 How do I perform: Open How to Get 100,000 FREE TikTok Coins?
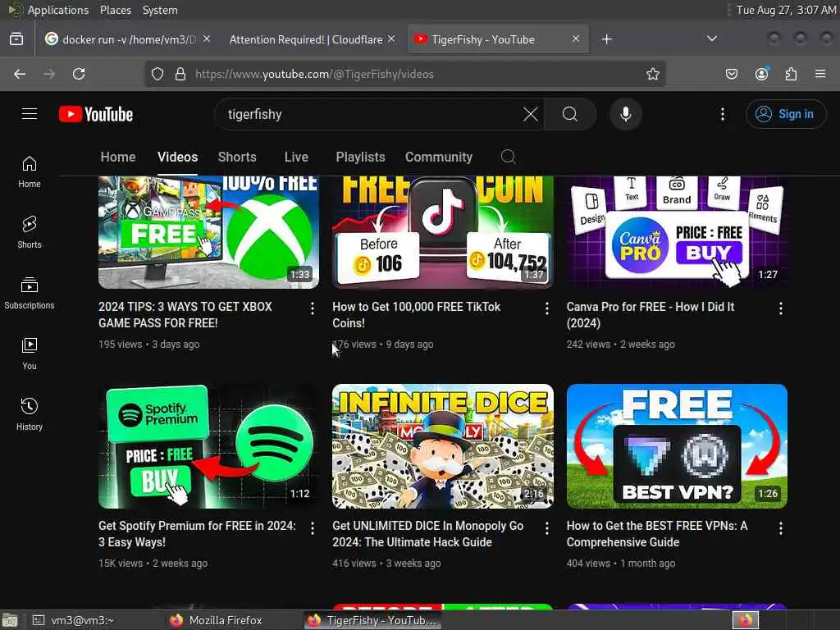coord(416,315)
